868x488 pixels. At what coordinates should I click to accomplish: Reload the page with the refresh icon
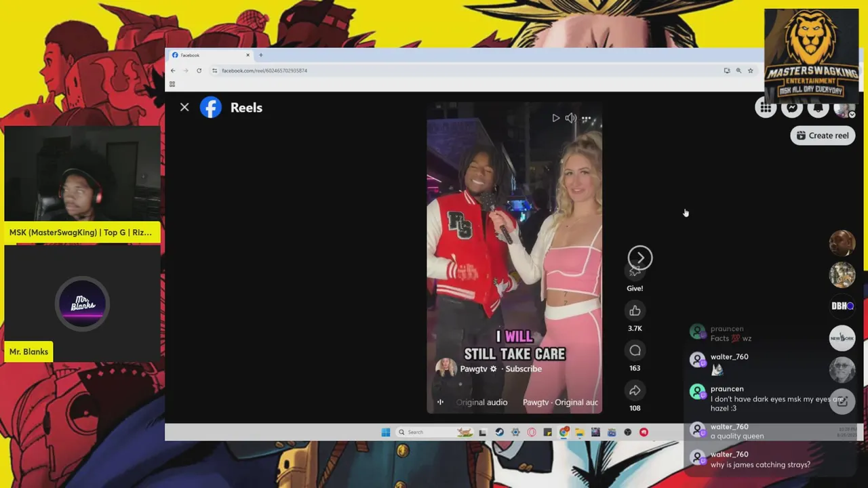(199, 70)
